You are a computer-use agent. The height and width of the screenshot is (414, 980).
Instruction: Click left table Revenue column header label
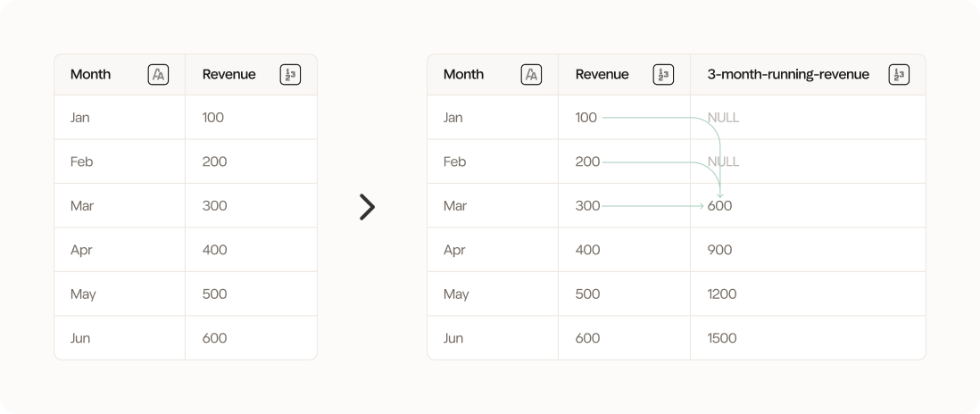[x=229, y=75]
